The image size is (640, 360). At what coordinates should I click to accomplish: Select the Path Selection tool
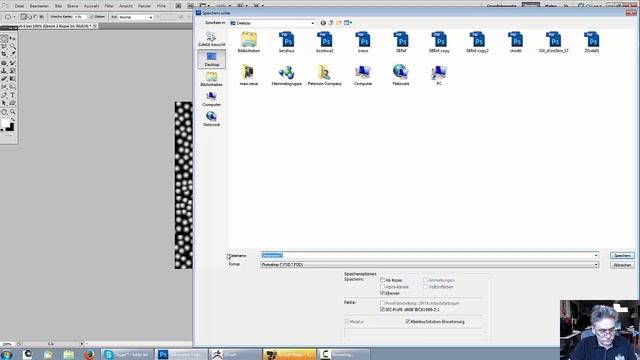point(4,103)
